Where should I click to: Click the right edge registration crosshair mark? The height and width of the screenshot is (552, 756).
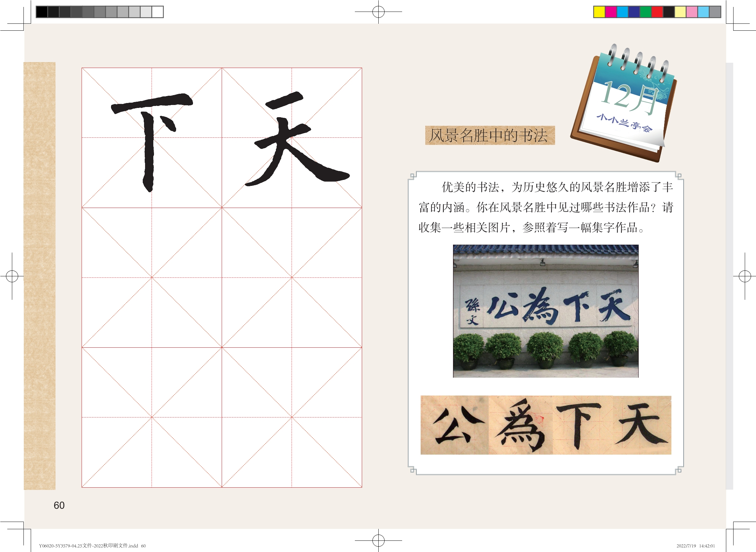tap(745, 276)
